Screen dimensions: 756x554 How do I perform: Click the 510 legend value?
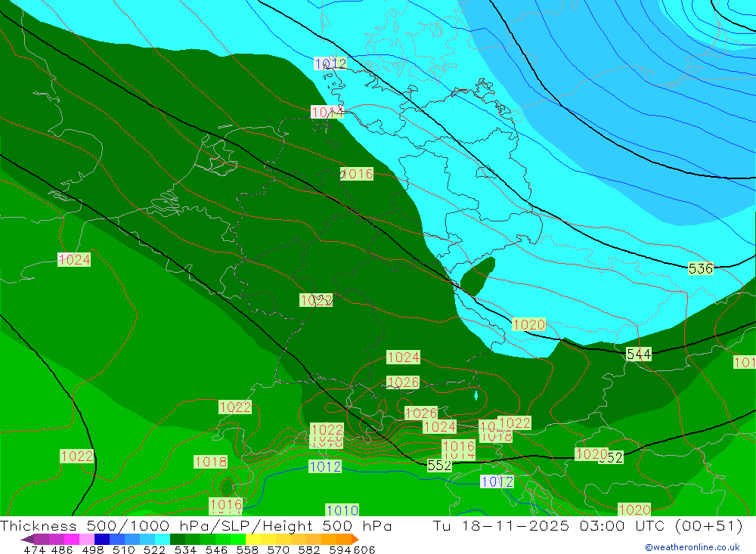click(x=124, y=549)
